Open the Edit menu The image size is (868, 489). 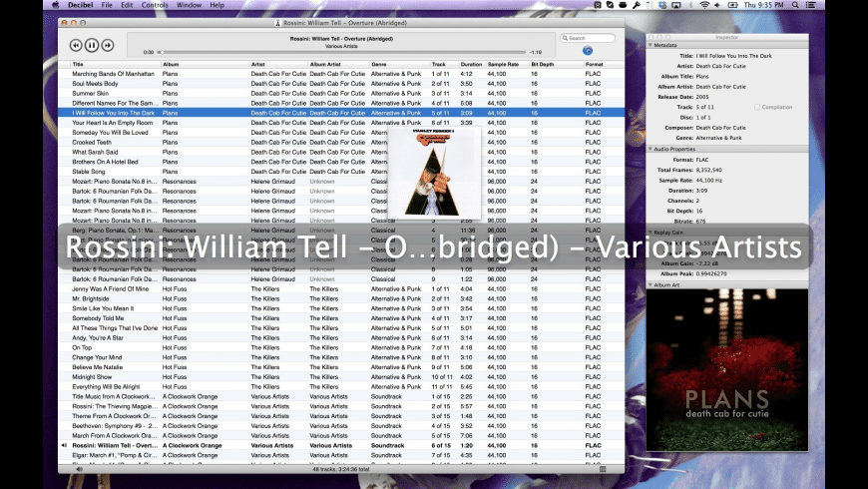tap(127, 5)
